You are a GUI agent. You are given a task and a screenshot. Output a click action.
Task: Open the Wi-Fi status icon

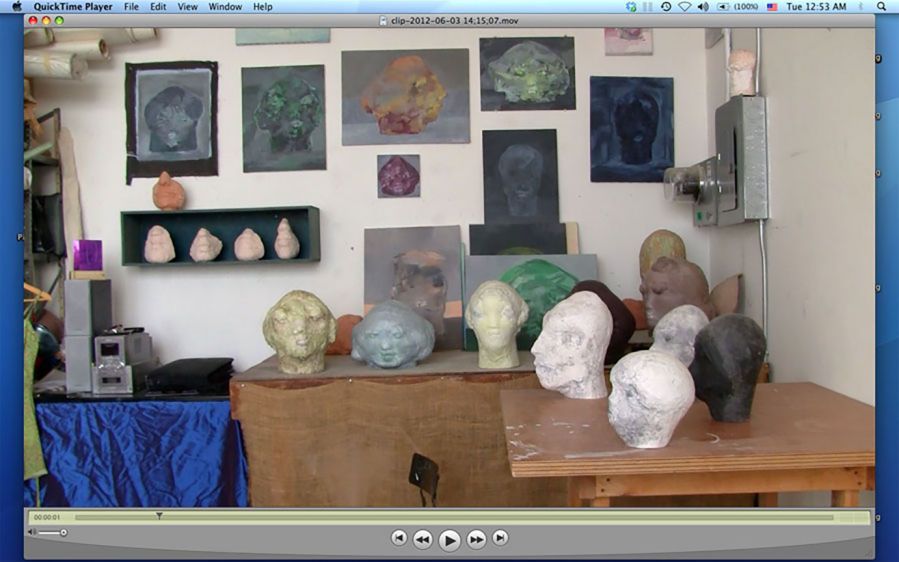pyautogui.click(x=684, y=7)
